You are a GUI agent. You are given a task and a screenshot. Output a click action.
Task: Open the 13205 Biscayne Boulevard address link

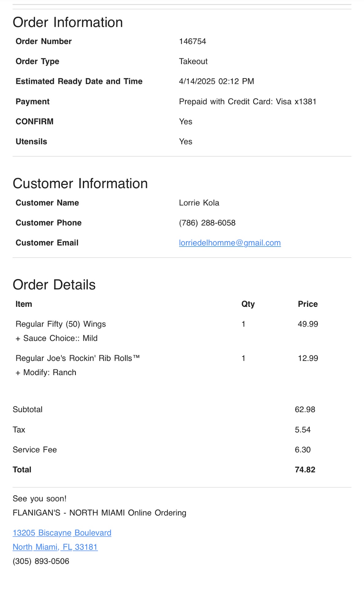[62, 533]
